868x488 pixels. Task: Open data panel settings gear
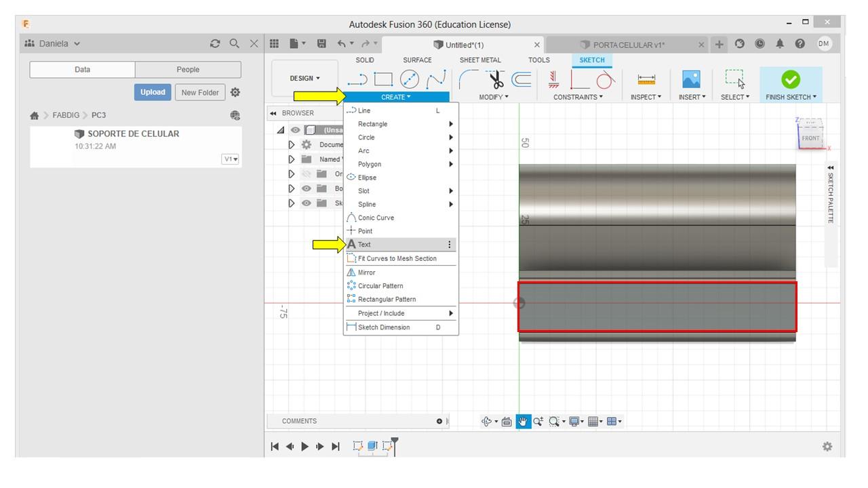coord(235,92)
